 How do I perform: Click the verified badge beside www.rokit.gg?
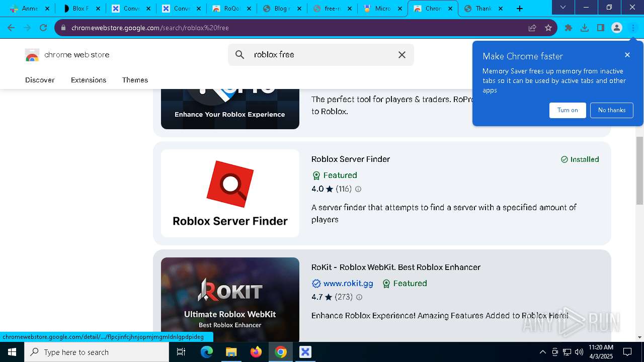pos(316,283)
